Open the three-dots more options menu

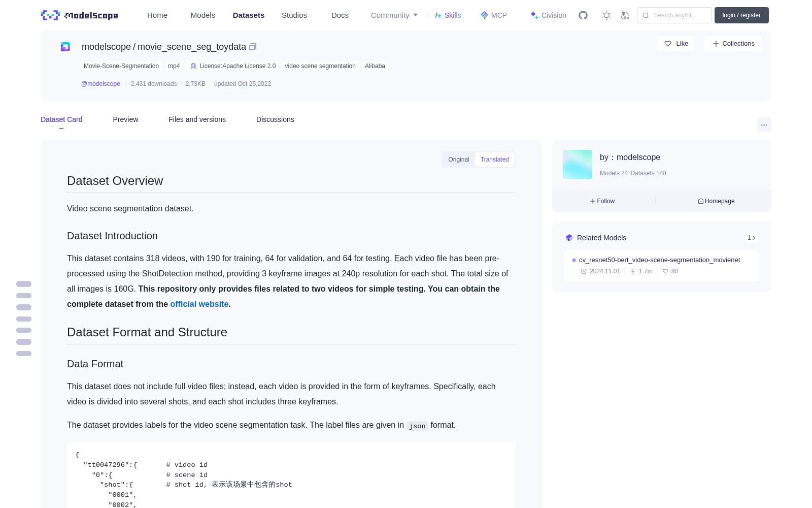(764, 124)
